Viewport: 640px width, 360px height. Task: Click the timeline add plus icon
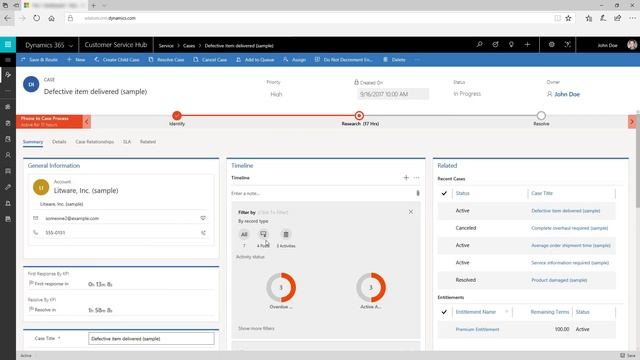click(x=406, y=178)
